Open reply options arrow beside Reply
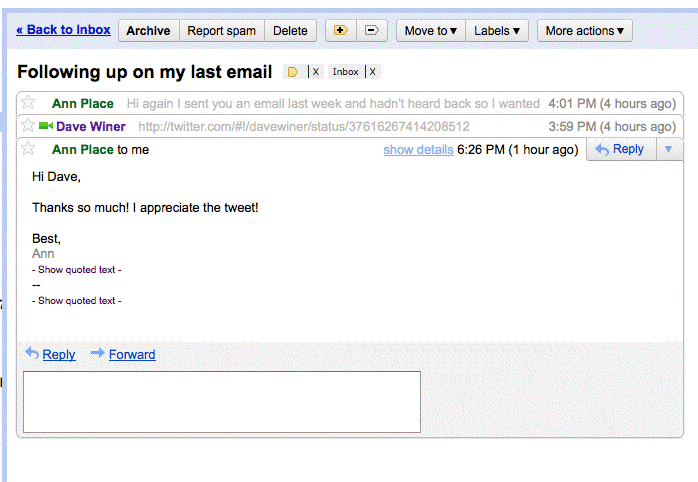Screen dimensions: 698x482 tap(669, 149)
